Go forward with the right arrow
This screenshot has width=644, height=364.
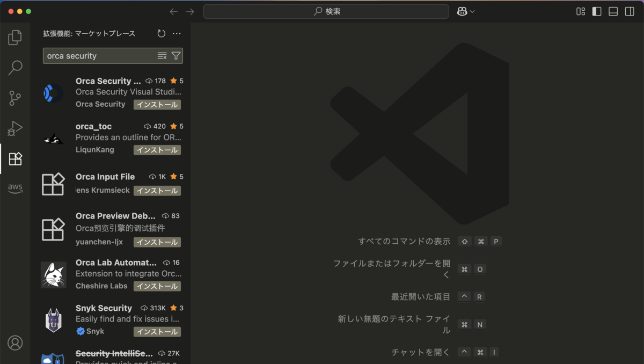[x=190, y=11]
